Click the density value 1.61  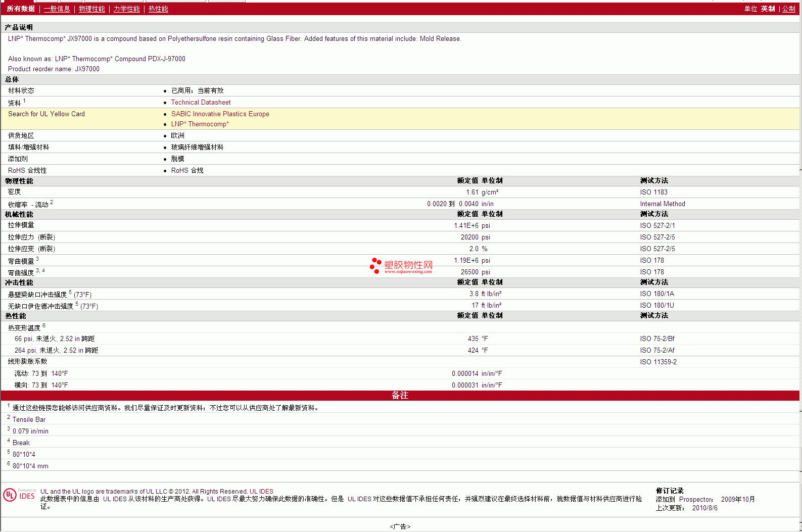click(x=472, y=192)
